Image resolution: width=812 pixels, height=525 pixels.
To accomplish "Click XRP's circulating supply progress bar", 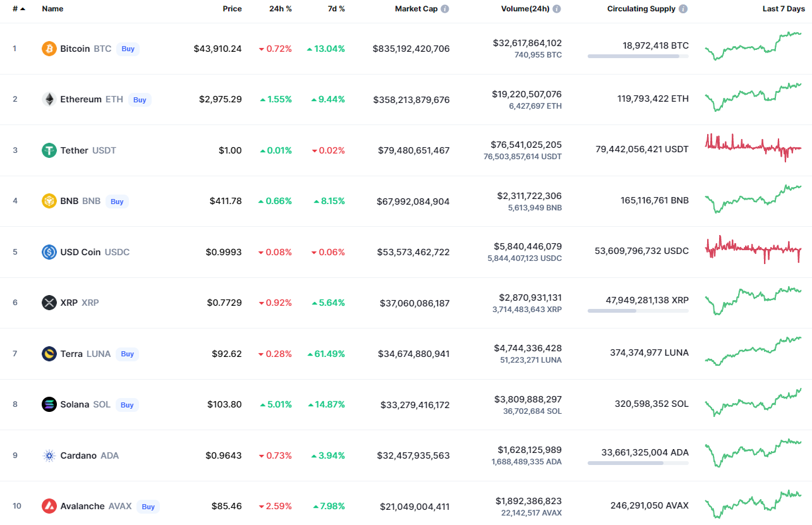I will pos(638,311).
